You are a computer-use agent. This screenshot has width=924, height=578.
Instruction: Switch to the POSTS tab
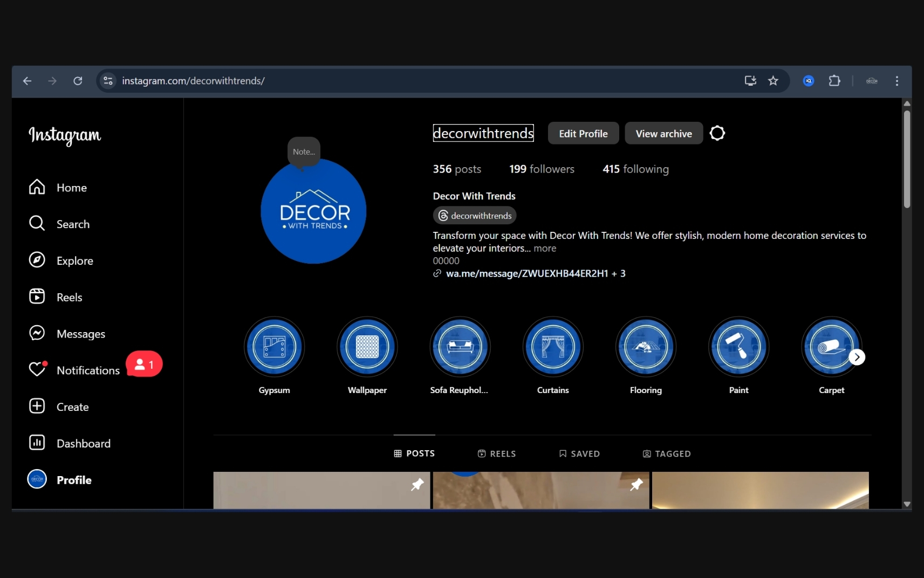(x=414, y=453)
